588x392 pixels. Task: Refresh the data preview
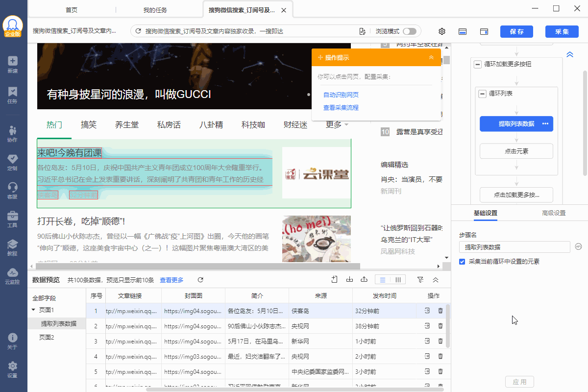(200, 280)
